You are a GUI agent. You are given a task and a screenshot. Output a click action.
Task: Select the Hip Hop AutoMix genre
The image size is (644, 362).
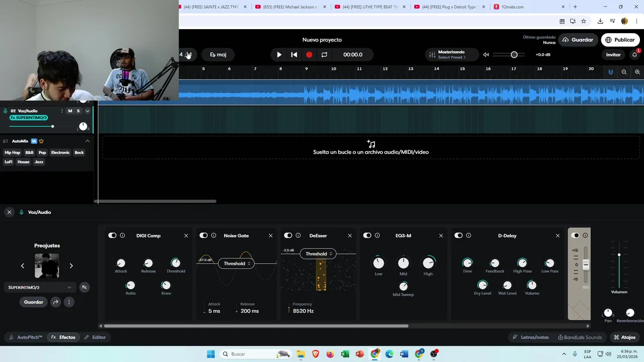pos(13,152)
